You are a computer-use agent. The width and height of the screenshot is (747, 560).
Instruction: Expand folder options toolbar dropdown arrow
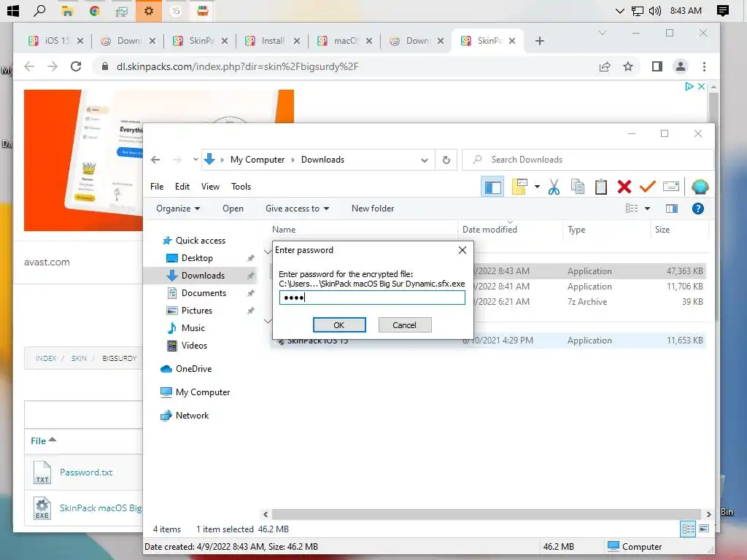[x=537, y=187]
